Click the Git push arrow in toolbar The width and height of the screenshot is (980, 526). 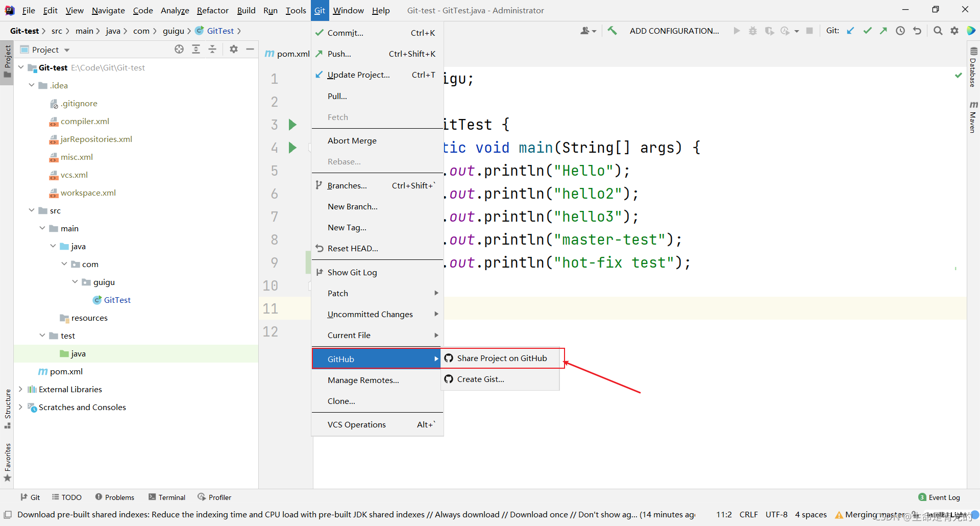pyautogui.click(x=884, y=31)
